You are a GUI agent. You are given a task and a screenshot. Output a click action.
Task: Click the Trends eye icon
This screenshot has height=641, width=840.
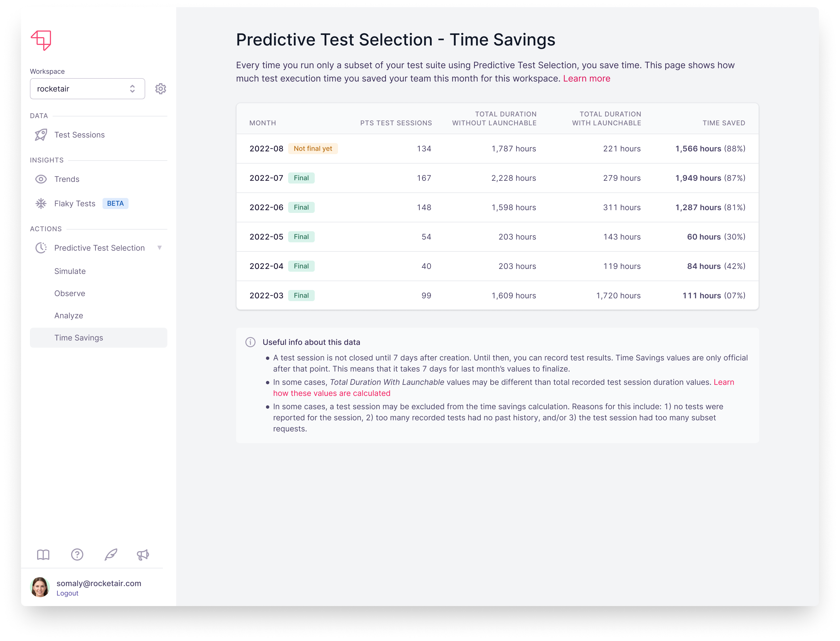[x=41, y=179]
